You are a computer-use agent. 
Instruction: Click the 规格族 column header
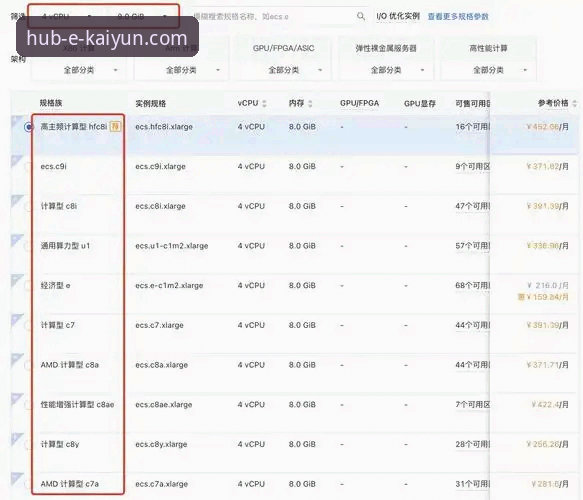[x=51, y=103]
